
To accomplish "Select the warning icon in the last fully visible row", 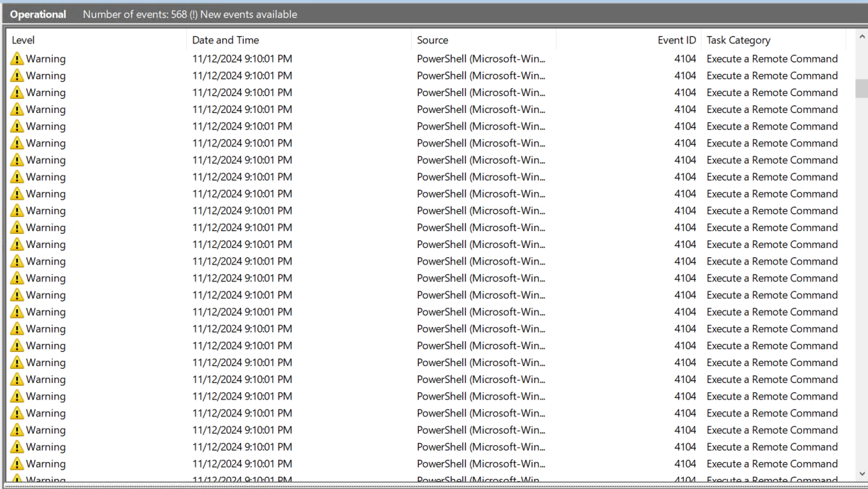I will click(x=16, y=464).
